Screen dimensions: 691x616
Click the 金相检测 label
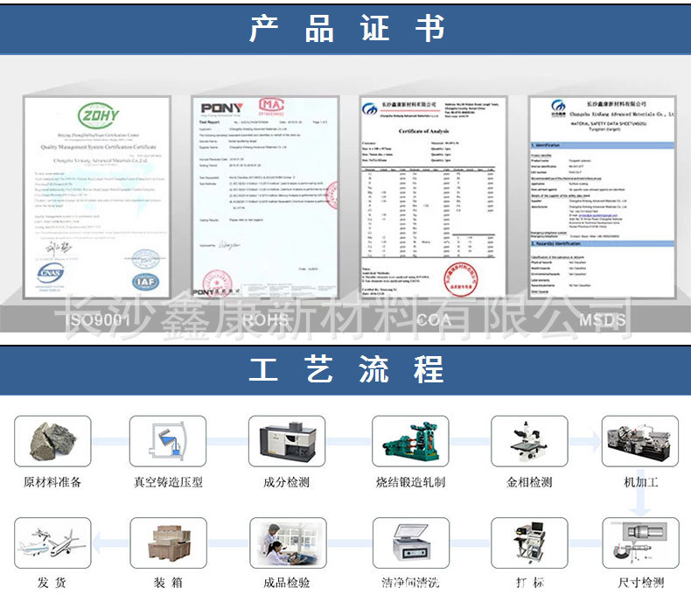click(x=529, y=482)
